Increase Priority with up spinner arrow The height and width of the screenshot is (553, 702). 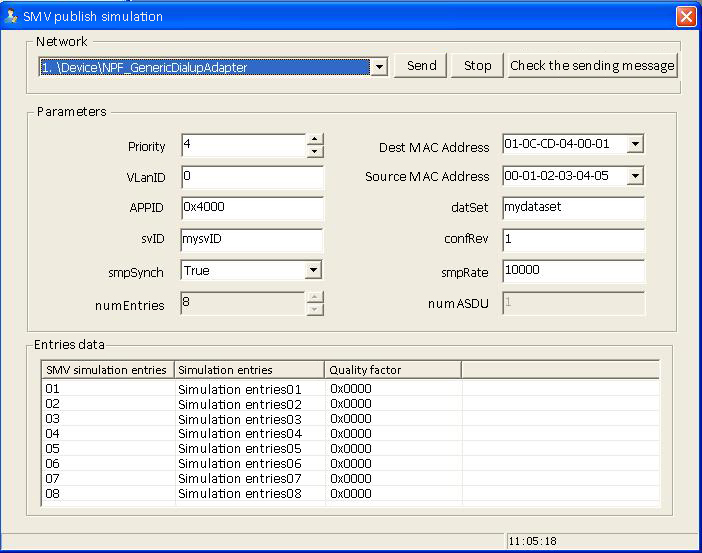click(315, 140)
